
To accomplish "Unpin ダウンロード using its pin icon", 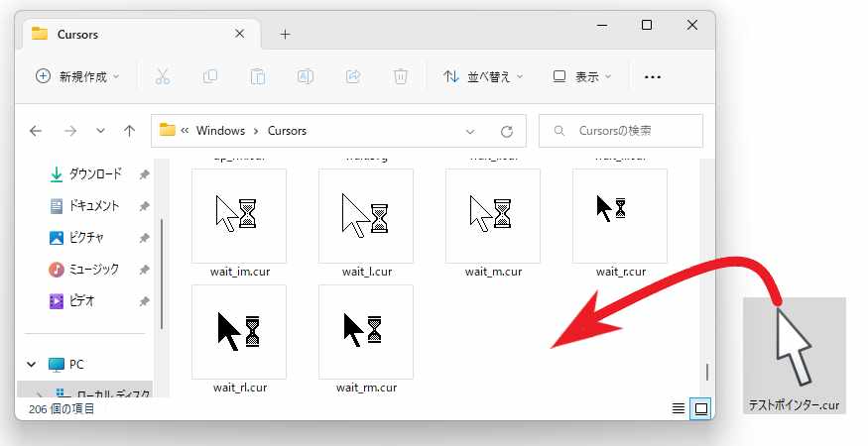I will click(144, 174).
